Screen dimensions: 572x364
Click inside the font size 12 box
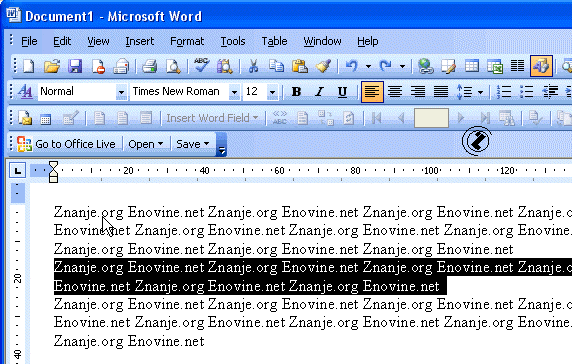(x=255, y=92)
